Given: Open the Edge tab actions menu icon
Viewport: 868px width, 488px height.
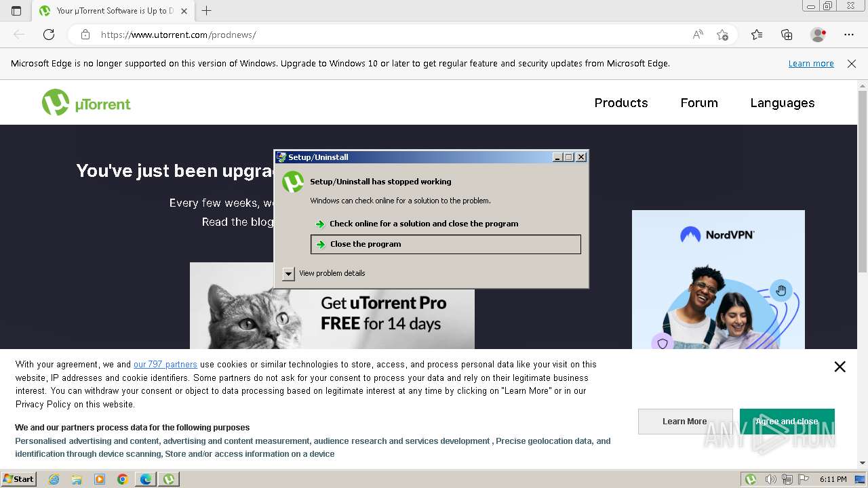Looking at the screenshot, I should (16, 11).
